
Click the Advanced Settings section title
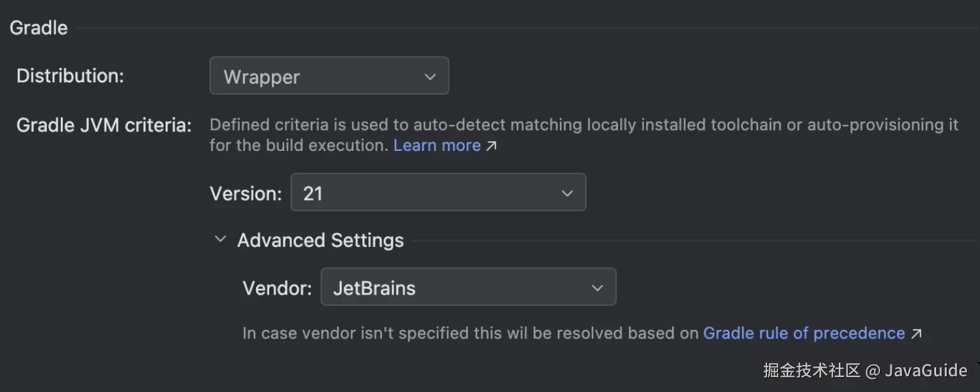tap(320, 240)
